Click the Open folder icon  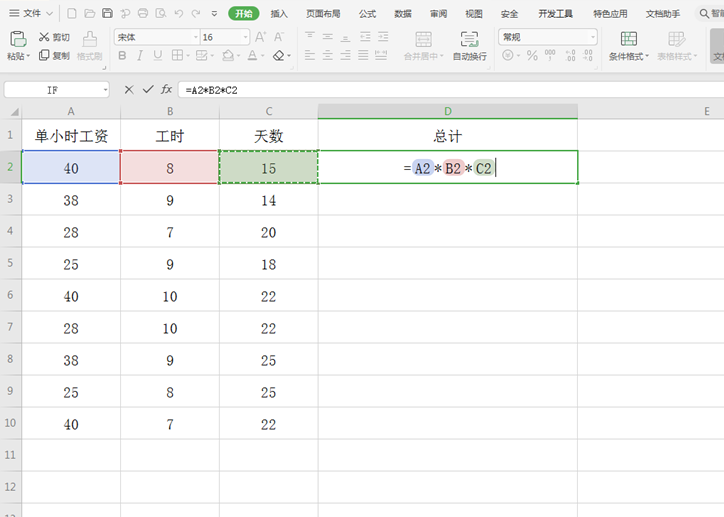90,13
